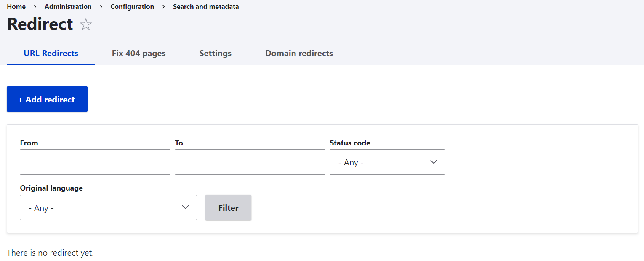Click the Redirect page heading
644x261 pixels.
pyautogui.click(x=40, y=24)
